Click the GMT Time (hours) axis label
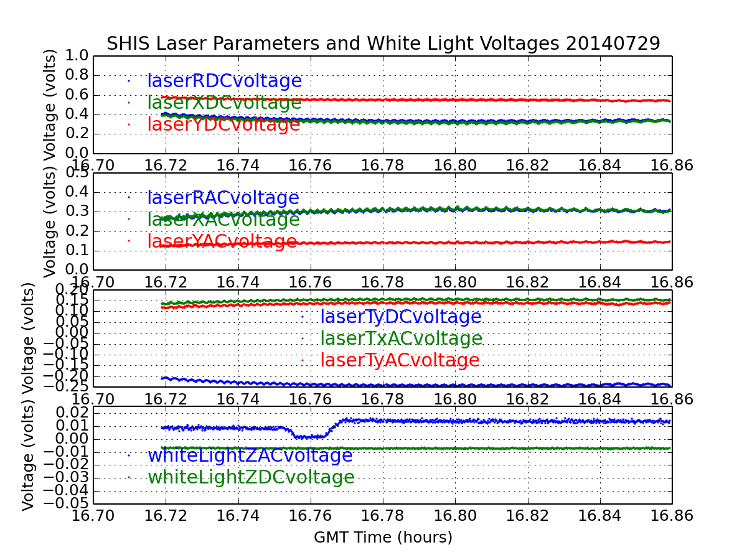 (x=383, y=537)
